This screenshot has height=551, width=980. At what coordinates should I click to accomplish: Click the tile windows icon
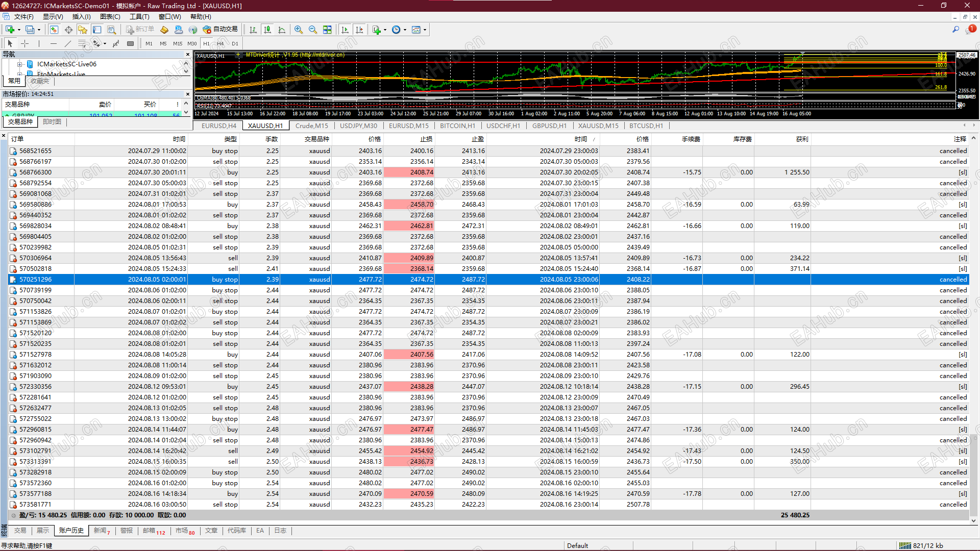(327, 30)
